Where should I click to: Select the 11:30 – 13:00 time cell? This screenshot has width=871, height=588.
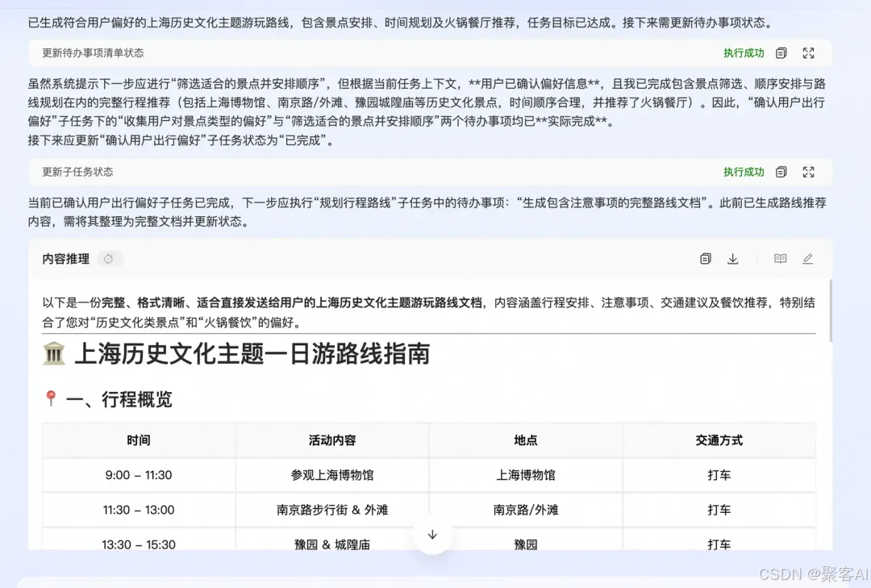pos(139,510)
